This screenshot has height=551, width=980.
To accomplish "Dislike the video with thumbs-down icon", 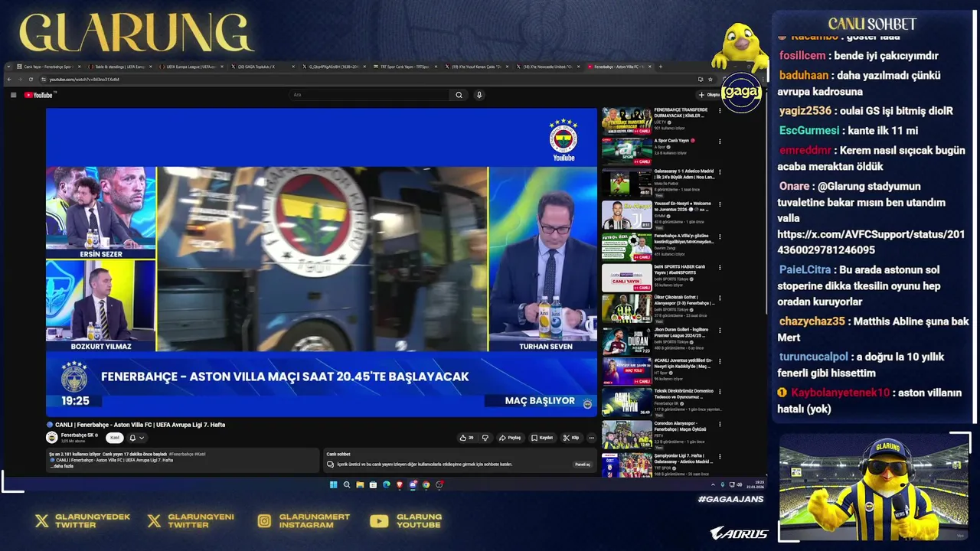I will point(485,438).
